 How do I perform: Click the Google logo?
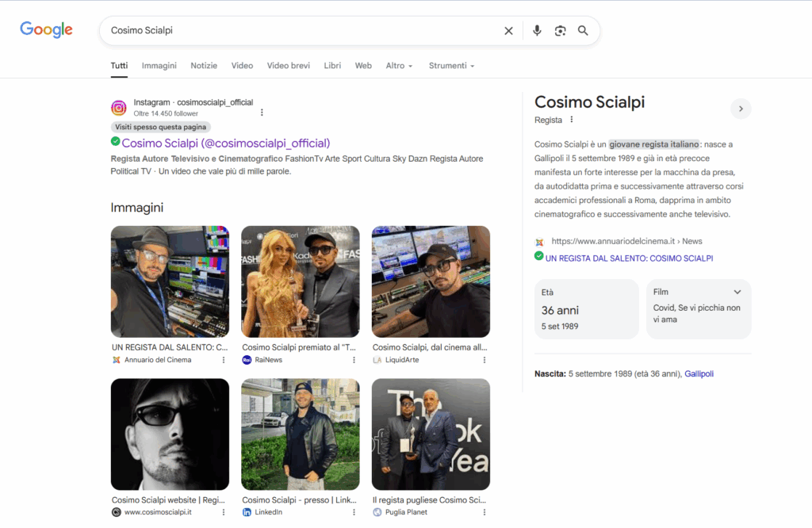click(46, 30)
